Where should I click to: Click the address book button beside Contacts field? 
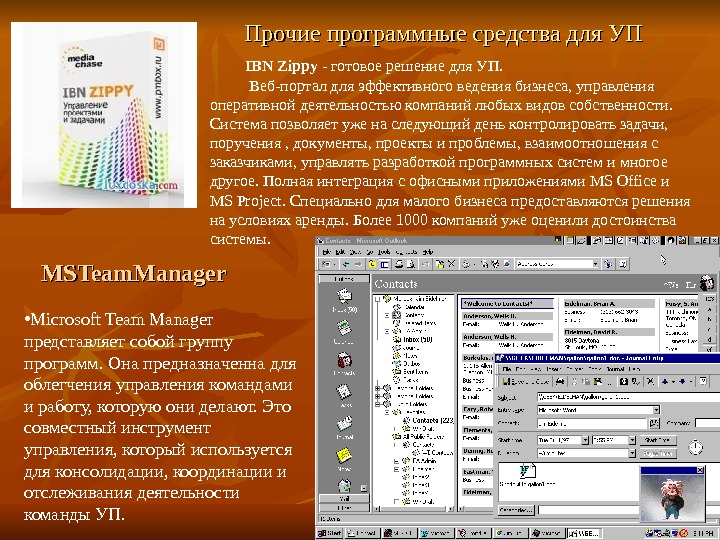point(654,423)
